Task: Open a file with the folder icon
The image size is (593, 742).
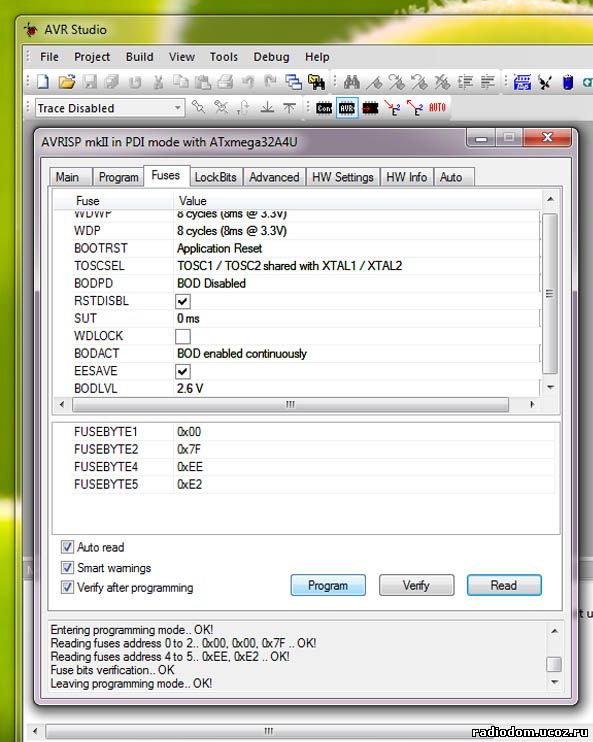Action: click(x=67, y=82)
